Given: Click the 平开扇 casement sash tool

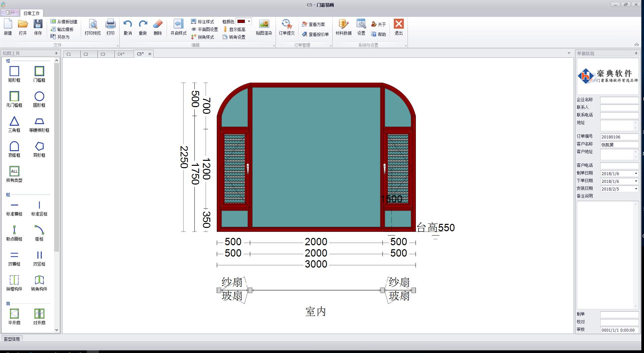Looking at the screenshot, I should [x=14, y=316].
